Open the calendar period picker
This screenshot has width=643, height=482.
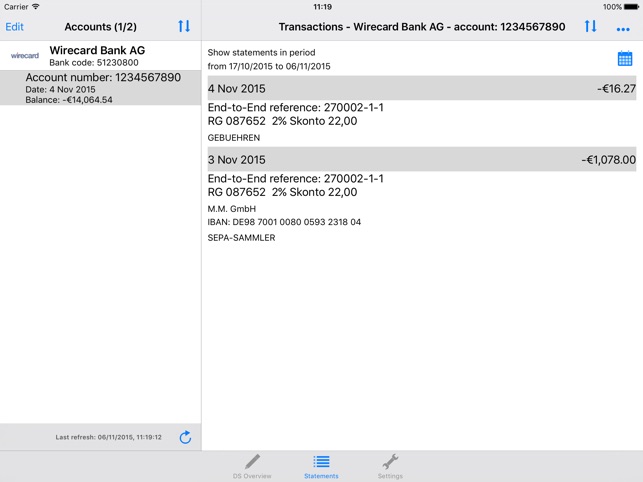coord(625,59)
